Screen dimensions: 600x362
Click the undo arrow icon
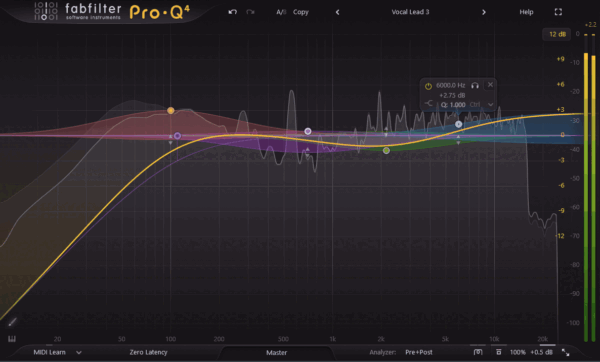[x=232, y=12]
